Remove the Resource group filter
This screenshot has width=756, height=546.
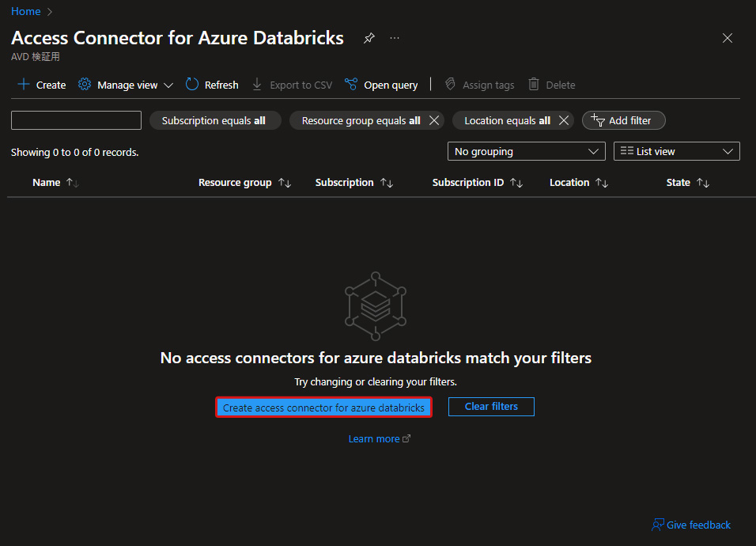[x=434, y=120]
